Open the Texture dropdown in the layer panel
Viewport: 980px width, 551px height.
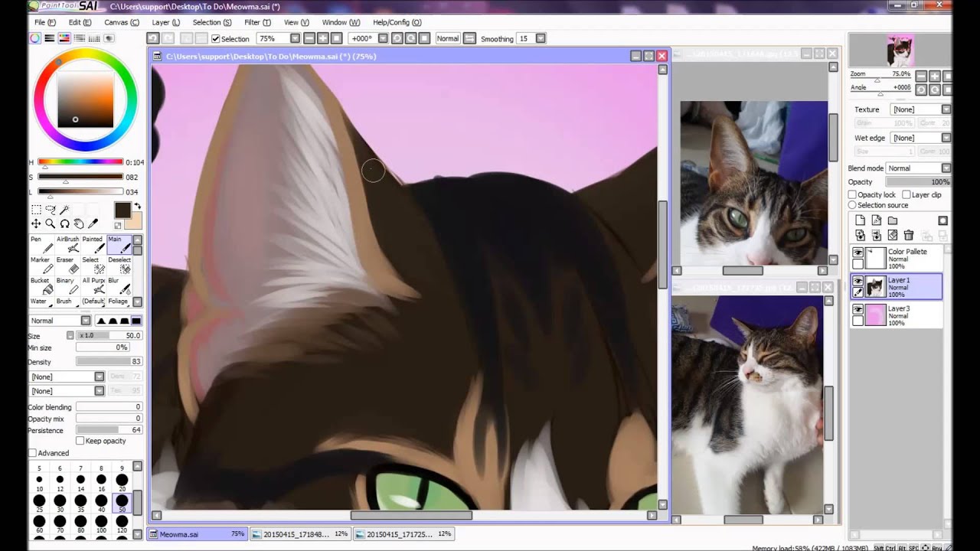[x=946, y=109]
